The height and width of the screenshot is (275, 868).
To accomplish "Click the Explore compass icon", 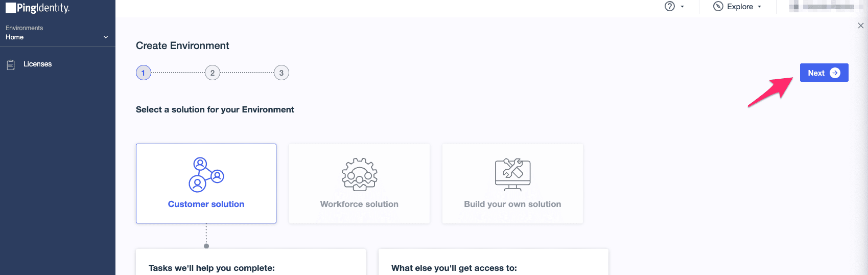I will coord(718,7).
